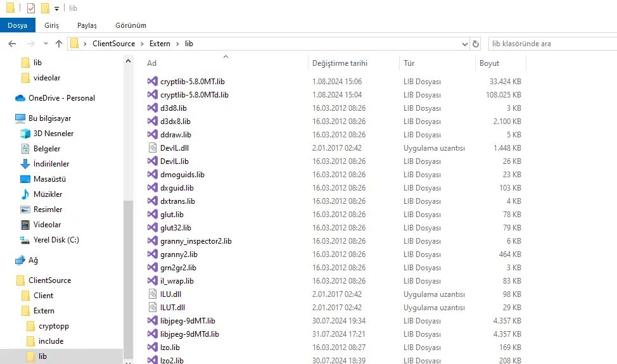The image size is (617, 364).
Task: Select cryptlib-5.8.0MTd.lib file
Action: click(194, 95)
